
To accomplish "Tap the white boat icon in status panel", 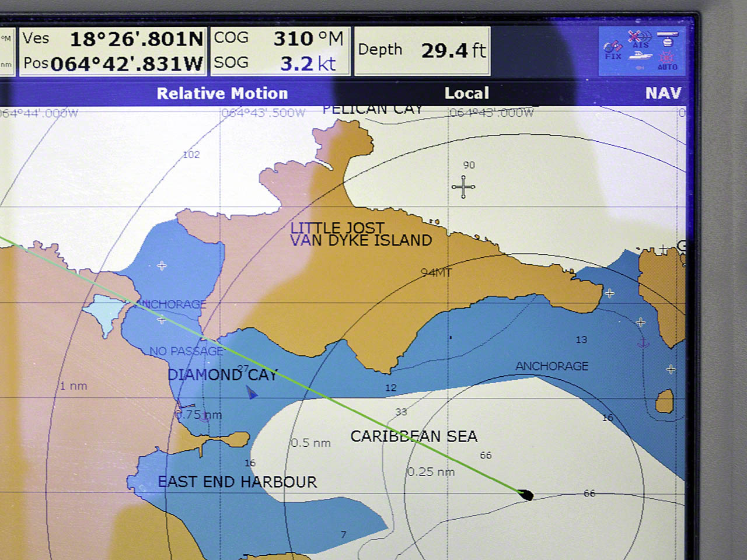I will point(641,55).
